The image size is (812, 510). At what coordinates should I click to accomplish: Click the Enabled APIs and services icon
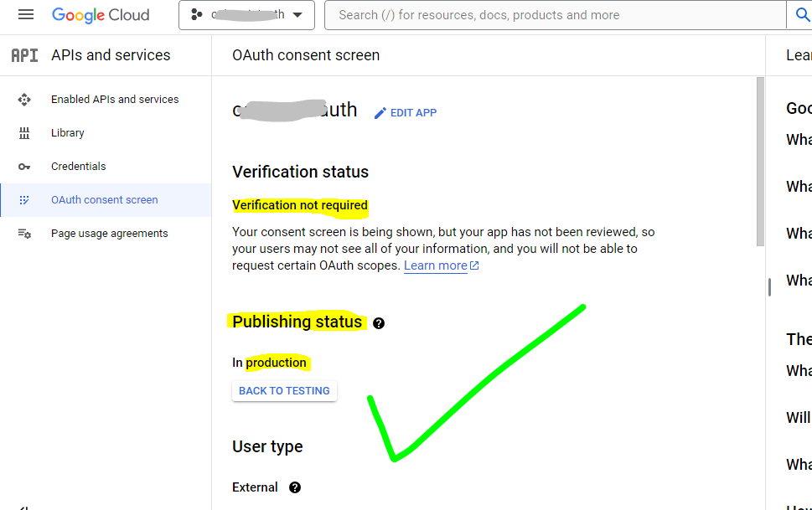24,100
